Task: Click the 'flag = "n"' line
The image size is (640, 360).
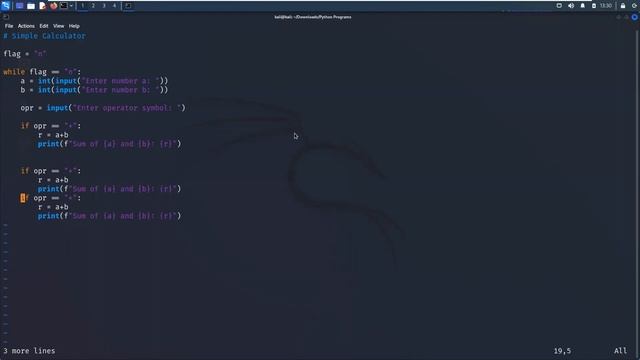Action: click(x=25, y=54)
